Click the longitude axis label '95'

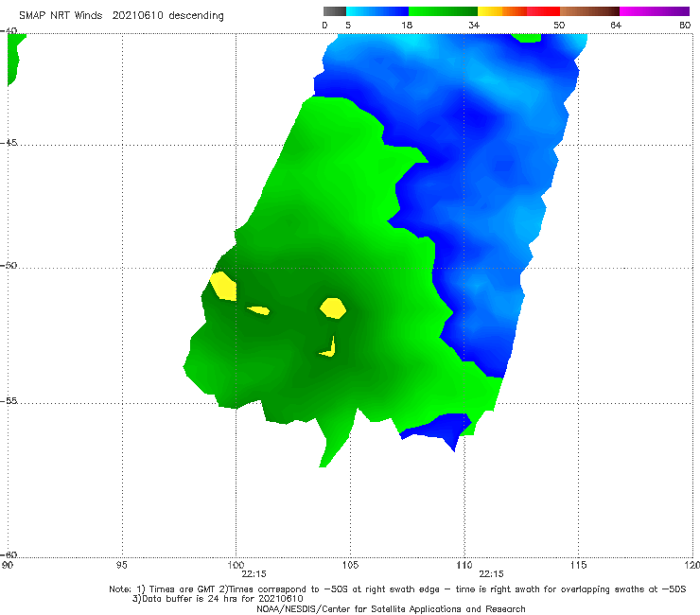121,565
